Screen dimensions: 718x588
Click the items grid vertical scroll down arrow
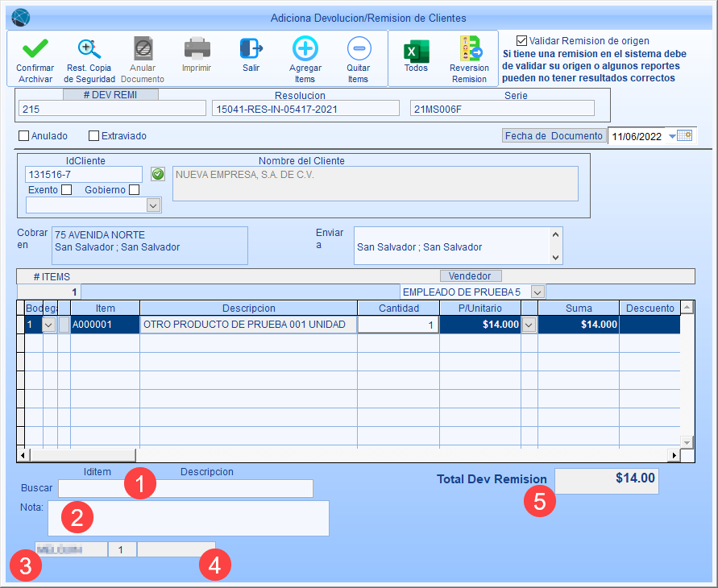[x=687, y=442]
